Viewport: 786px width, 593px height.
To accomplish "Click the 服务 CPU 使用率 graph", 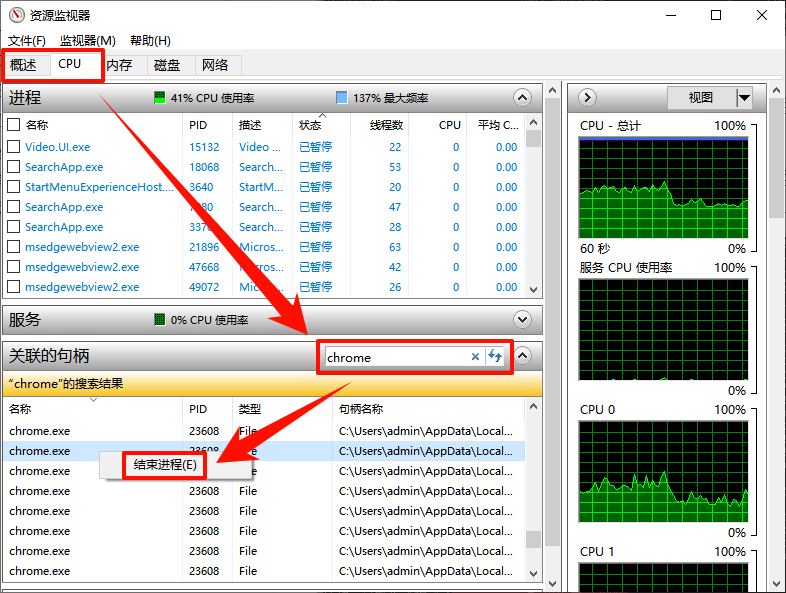I will pos(663,330).
